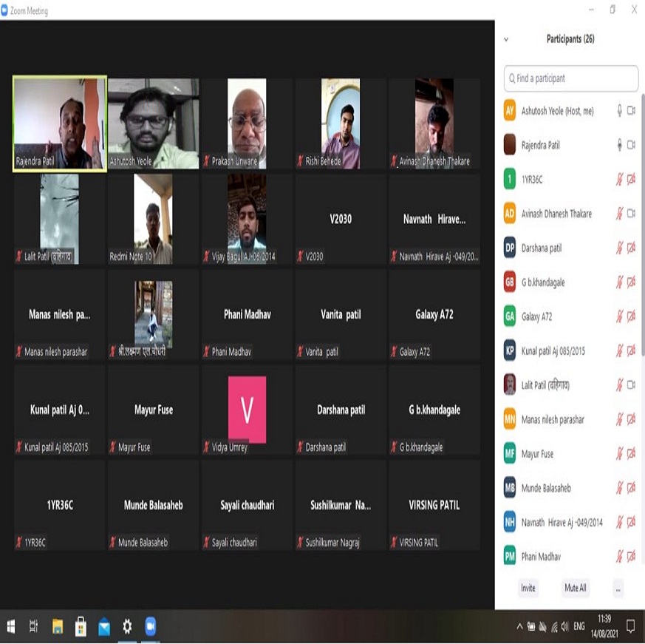The image size is (645, 644).
Task: Click Lalit Patil's camera icon in list
Action: click(632, 385)
